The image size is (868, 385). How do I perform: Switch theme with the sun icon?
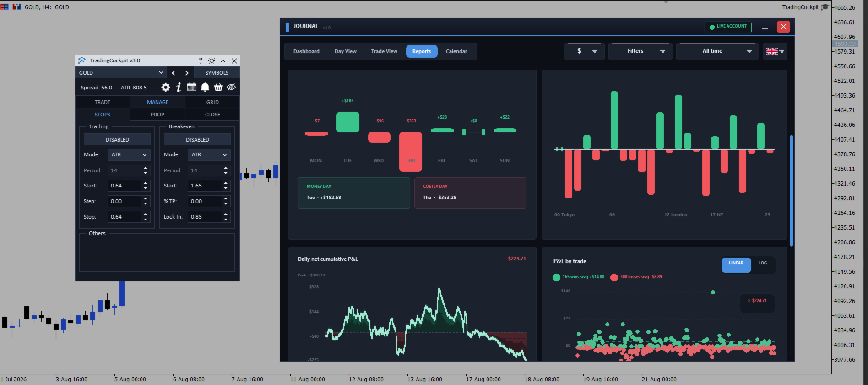[212, 60]
